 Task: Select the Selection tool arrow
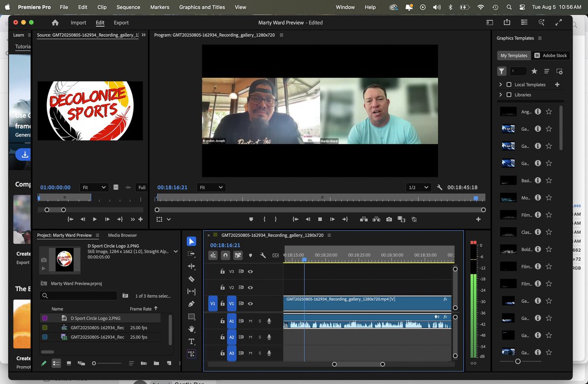(x=192, y=241)
